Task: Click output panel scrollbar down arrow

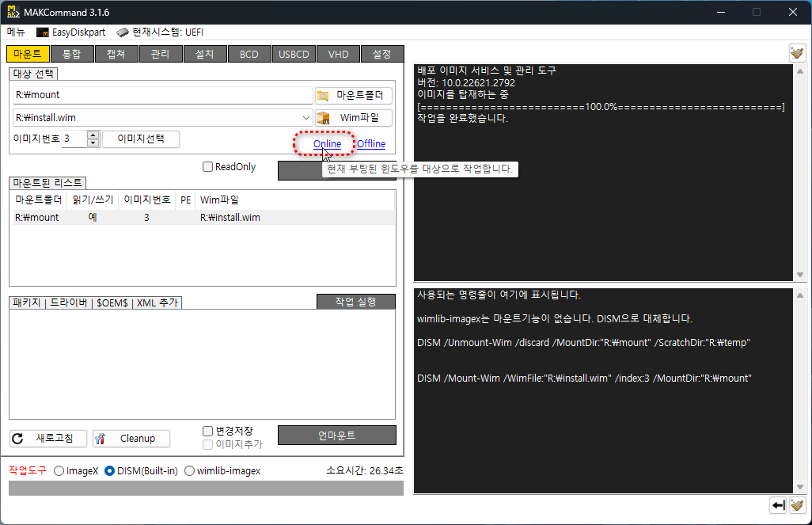Action: click(800, 275)
